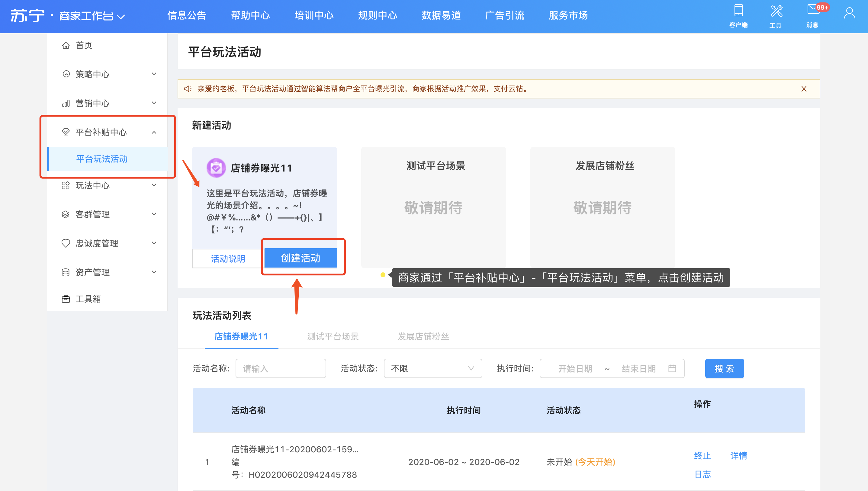Close the yellow notice banner
This screenshot has width=868, height=491.
pyautogui.click(x=804, y=89)
